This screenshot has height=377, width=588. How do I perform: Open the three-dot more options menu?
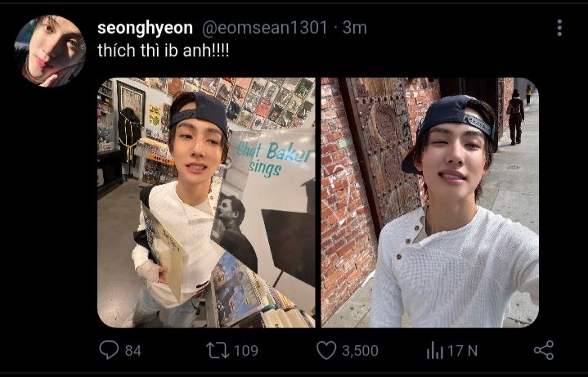coord(559,28)
